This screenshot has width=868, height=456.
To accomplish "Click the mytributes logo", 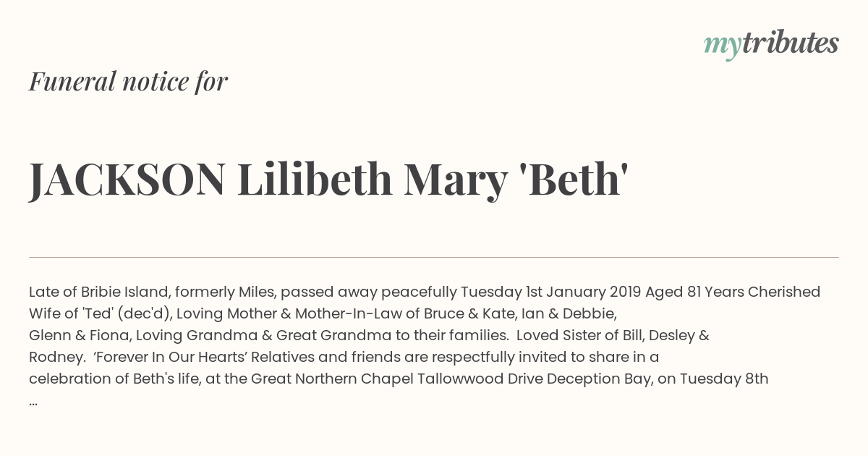I will coord(771,43).
